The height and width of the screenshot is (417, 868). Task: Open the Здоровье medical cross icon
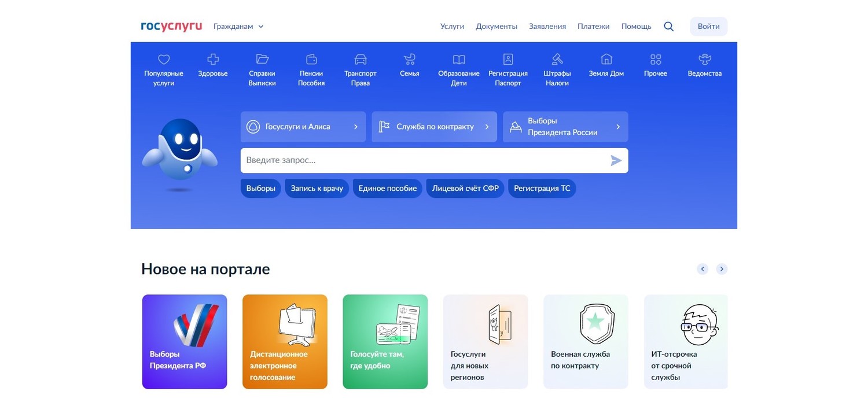coord(213,59)
